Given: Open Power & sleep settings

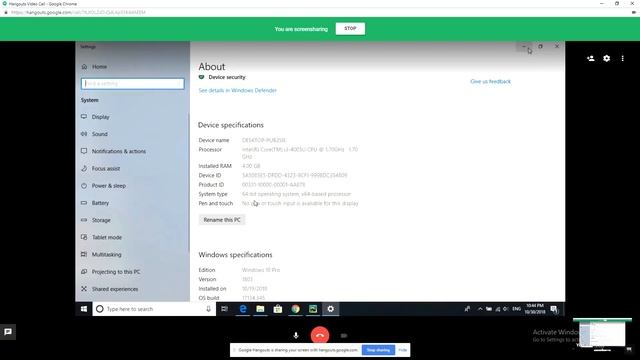Looking at the screenshot, I should coord(109,186).
